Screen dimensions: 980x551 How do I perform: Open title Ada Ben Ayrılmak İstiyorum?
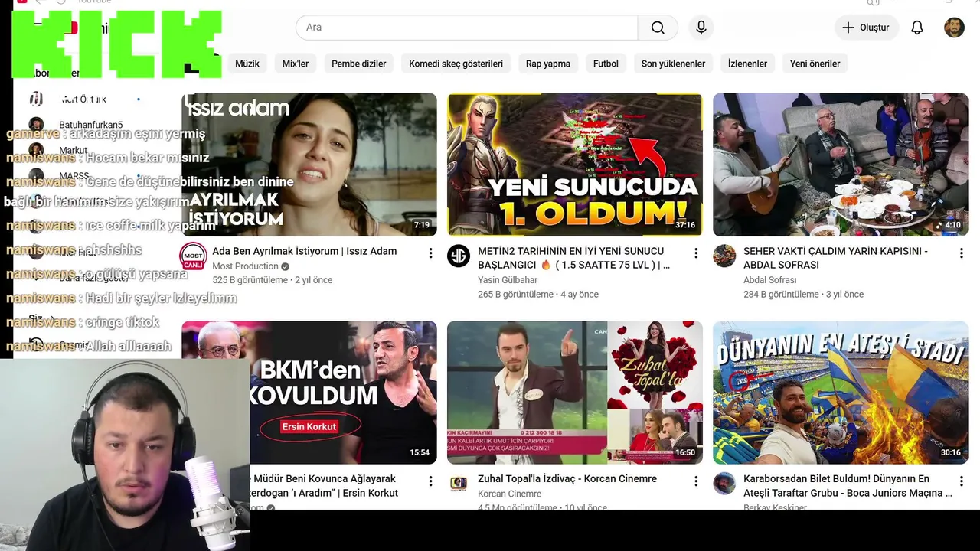pos(305,251)
